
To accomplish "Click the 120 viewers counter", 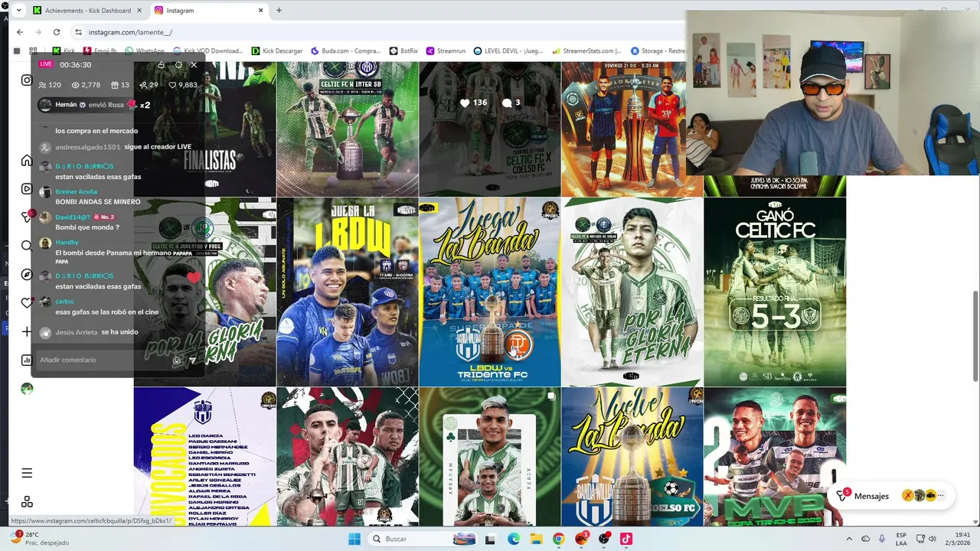I will tap(50, 85).
